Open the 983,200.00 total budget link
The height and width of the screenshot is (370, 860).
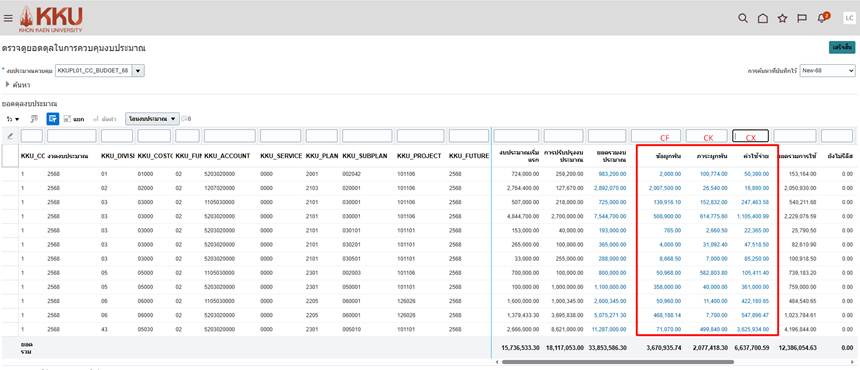coord(612,174)
